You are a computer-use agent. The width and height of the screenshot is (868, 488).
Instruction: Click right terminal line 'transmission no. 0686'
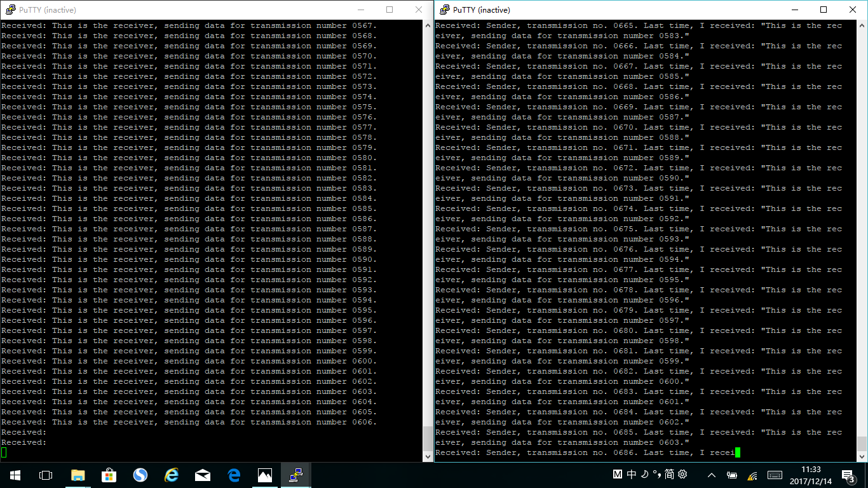click(585, 452)
